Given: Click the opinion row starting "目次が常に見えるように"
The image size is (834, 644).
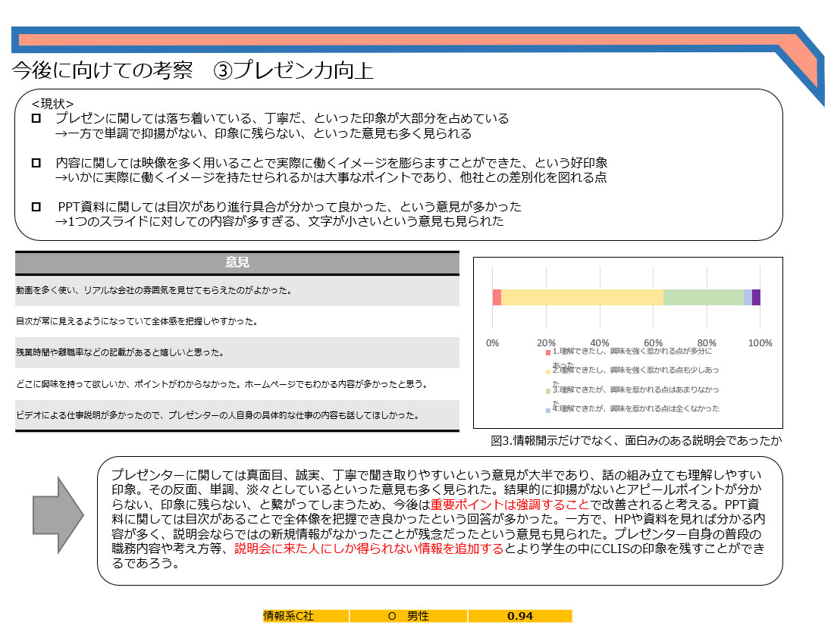Looking at the screenshot, I should coord(237,321).
